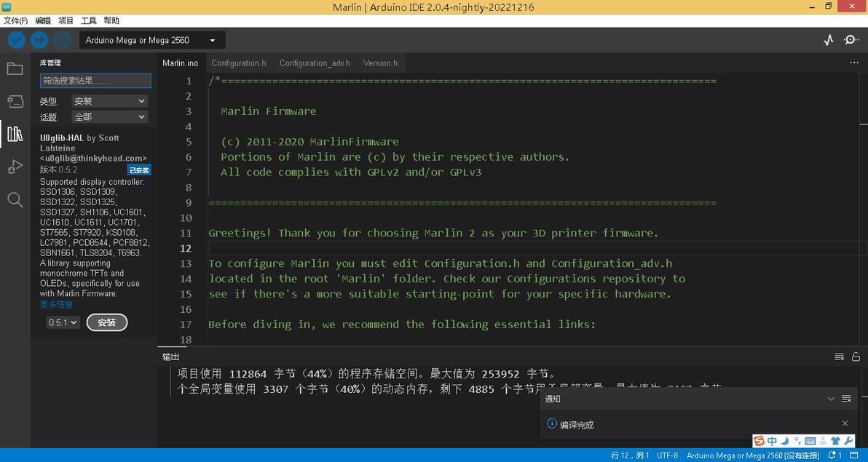
Task: Open the Serial Plotter
Action: pyautogui.click(x=829, y=40)
